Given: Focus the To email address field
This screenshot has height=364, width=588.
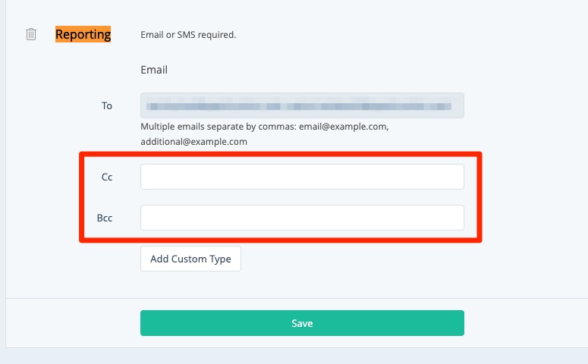Looking at the screenshot, I should [302, 105].
